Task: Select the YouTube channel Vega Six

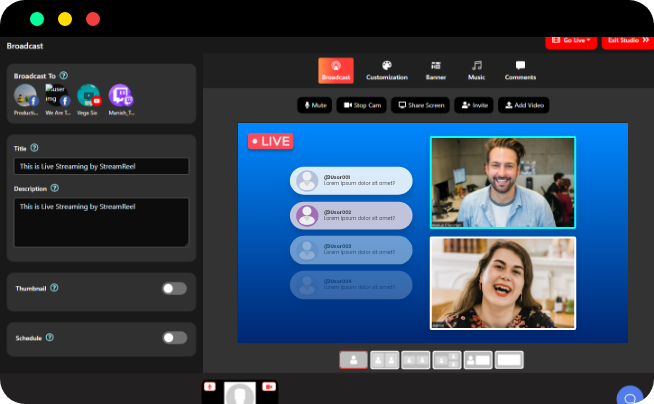Action: [89, 96]
